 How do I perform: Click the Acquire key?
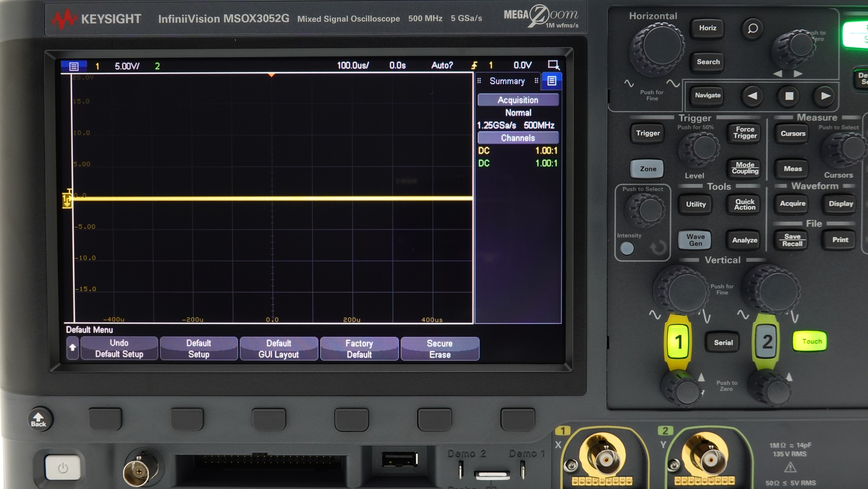(x=793, y=204)
